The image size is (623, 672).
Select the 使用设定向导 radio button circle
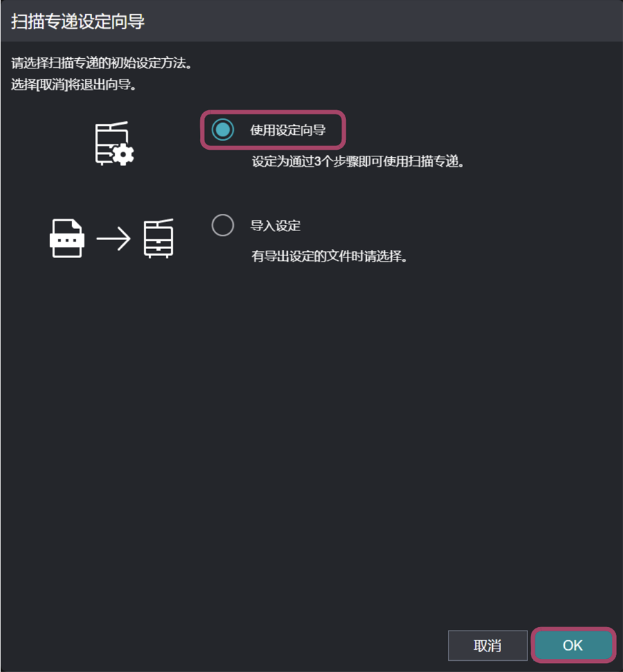click(222, 129)
